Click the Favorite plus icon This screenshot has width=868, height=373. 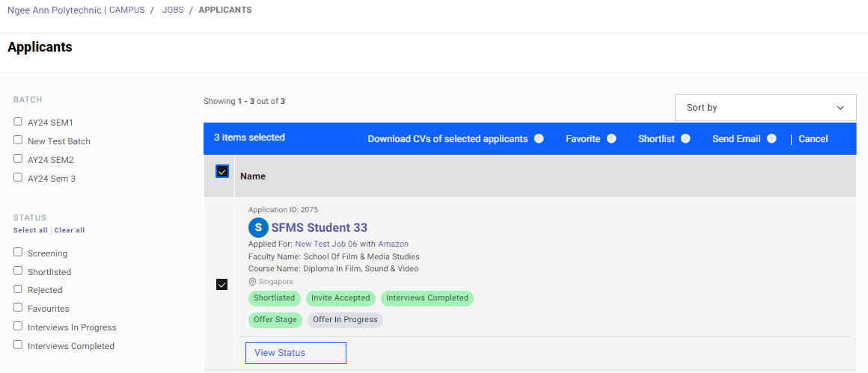point(611,139)
